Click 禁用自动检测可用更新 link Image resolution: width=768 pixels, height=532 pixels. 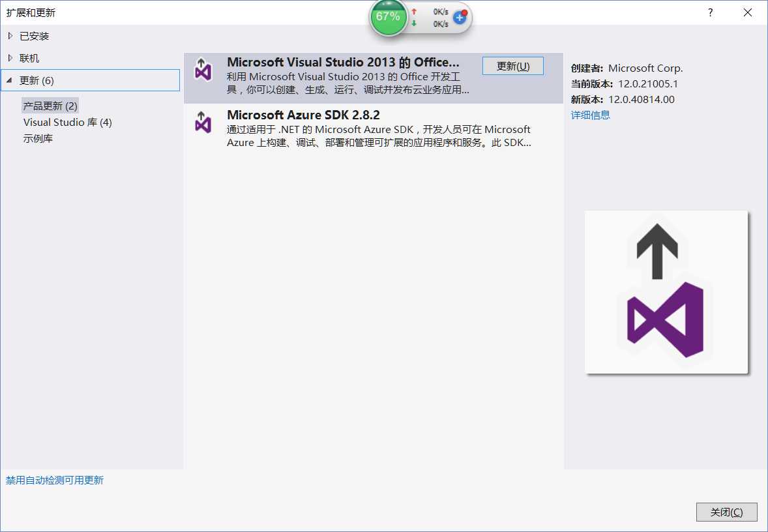54,480
